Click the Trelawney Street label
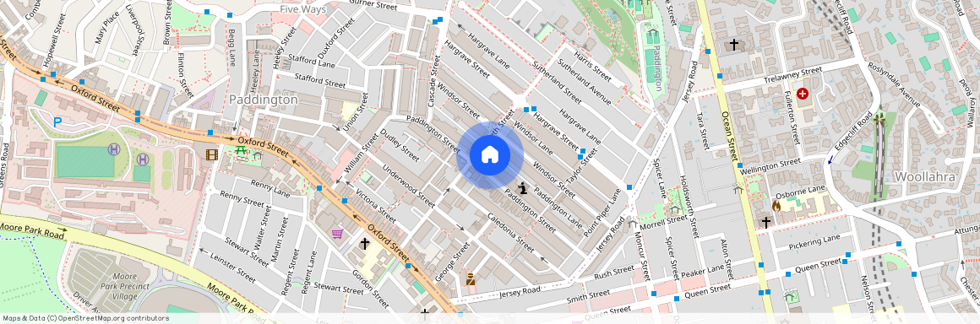Image resolution: width=980 pixels, height=324 pixels. pos(792,76)
